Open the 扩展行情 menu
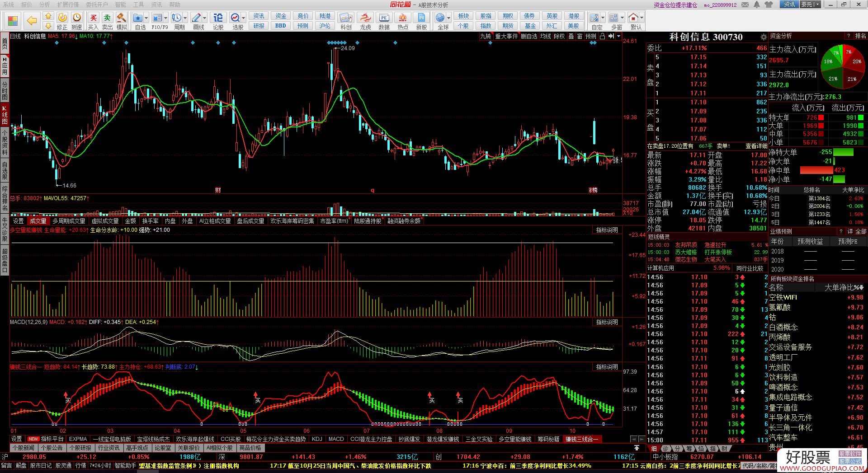The width and height of the screenshot is (868, 473). (x=68, y=5)
